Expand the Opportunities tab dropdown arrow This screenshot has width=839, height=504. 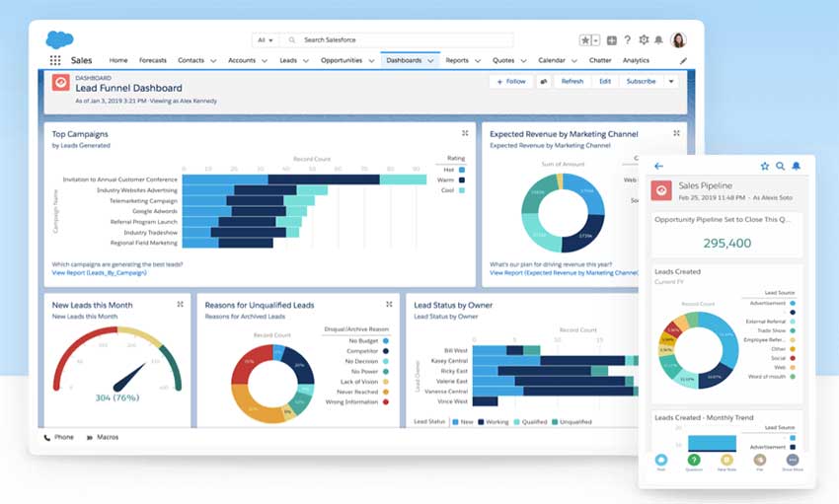click(x=371, y=61)
